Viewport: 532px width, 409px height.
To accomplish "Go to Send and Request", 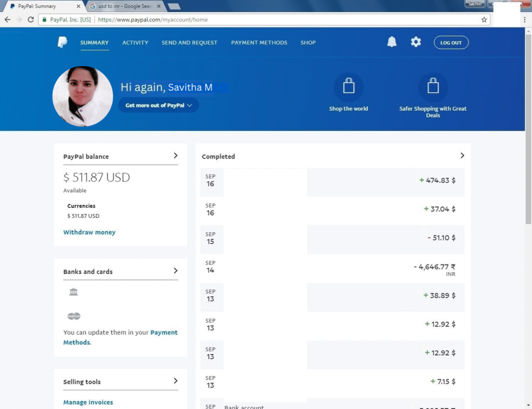I will coord(189,43).
